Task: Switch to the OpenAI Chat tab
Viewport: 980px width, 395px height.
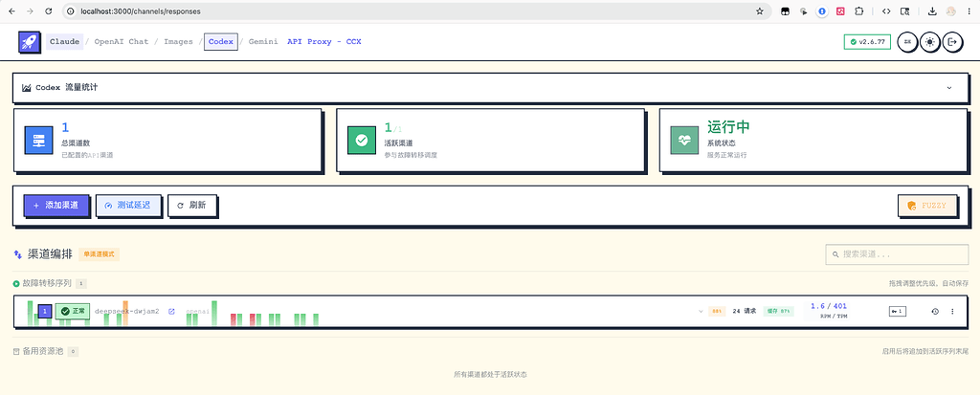Action: (x=122, y=42)
